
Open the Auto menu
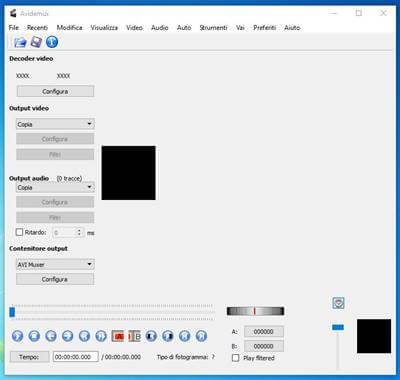click(184, 28)
